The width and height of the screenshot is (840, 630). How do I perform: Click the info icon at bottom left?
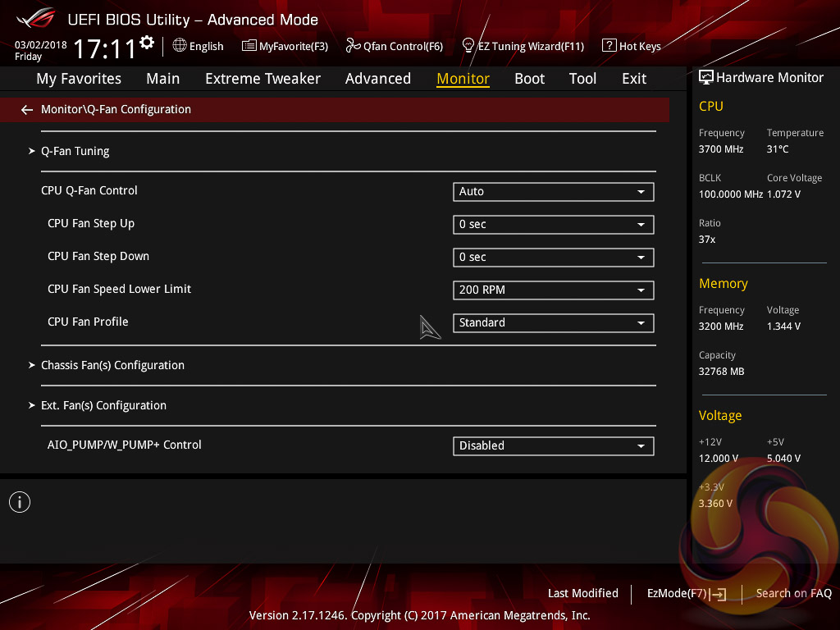pyautogui.click(x=20, y=502)
